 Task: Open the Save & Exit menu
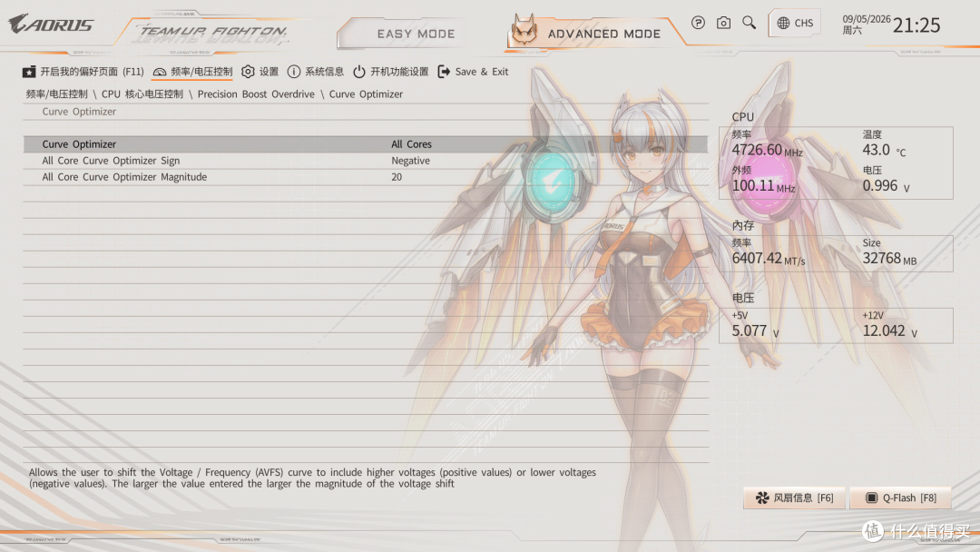(x=473, y=72)
